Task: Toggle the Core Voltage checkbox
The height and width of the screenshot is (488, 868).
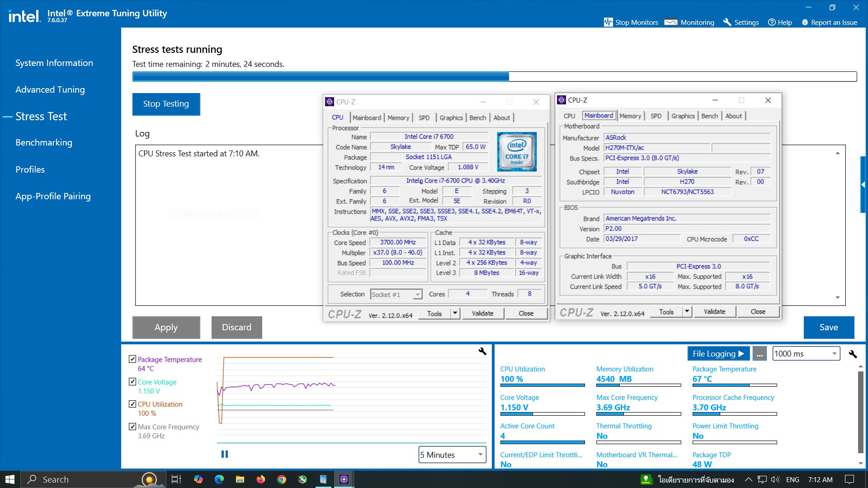Action: [x=132, y=381]
